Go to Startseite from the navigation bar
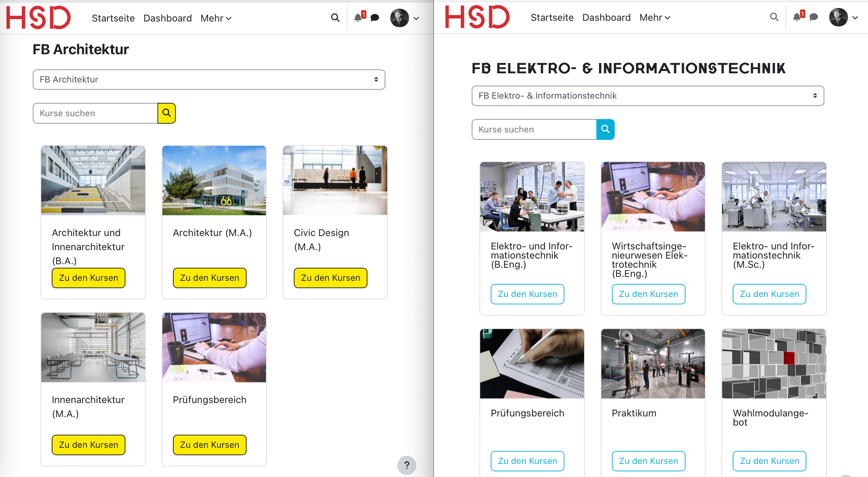This screenshot has height=477, width=868. tap(113, 18)
